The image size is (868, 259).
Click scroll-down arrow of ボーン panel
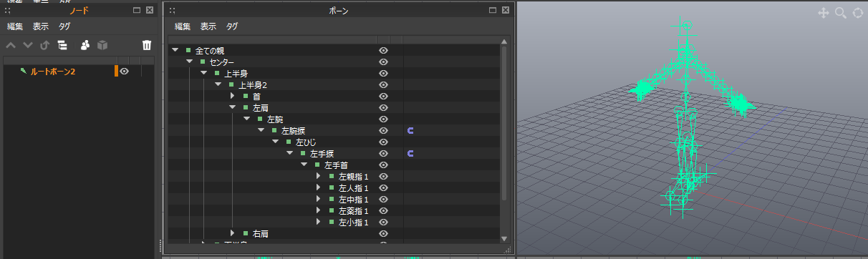[503, 238]
